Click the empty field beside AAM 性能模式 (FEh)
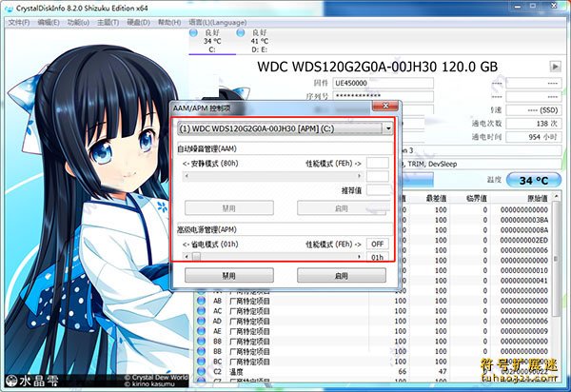 pos(377,163)
